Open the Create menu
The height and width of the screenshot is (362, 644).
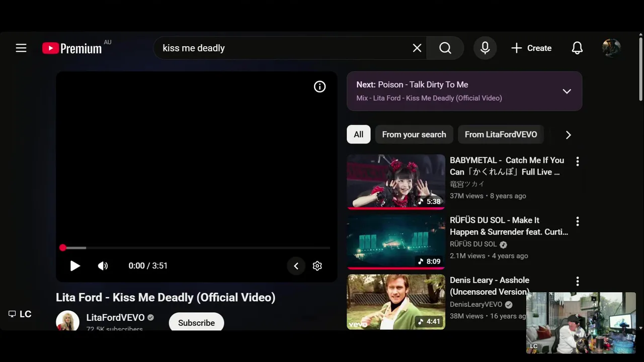(x=531, y=48)
